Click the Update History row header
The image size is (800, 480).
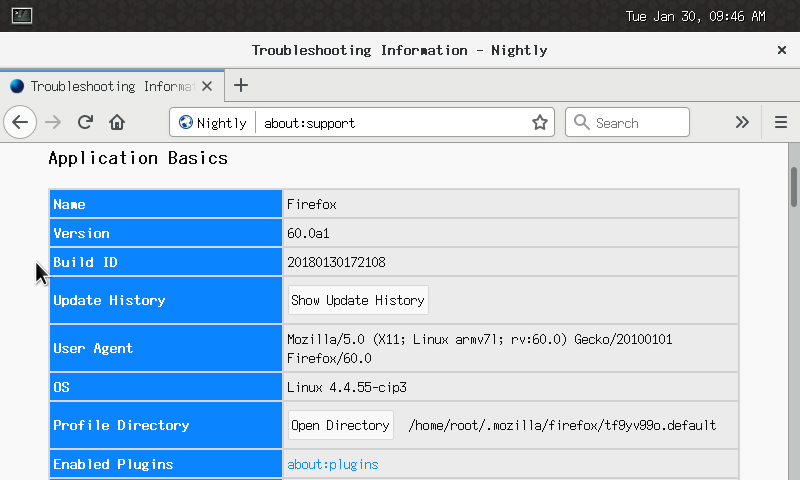coord(166,300)
